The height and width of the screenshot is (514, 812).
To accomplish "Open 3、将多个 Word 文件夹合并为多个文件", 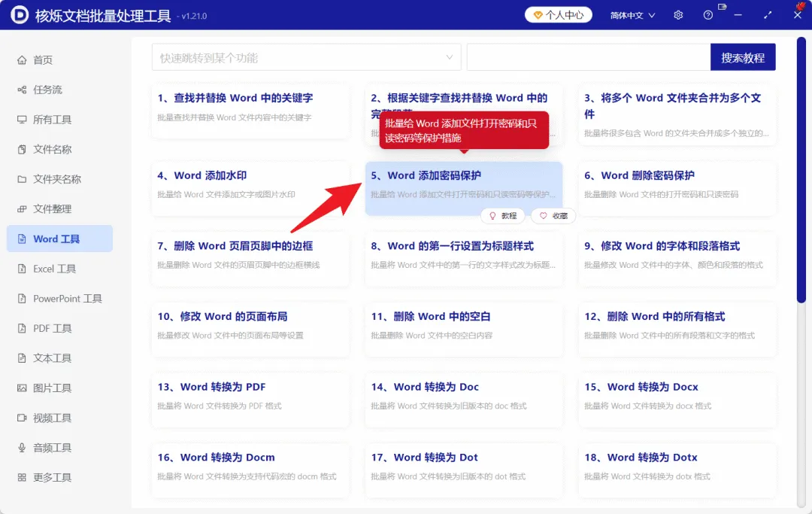I will click(677, 115).
